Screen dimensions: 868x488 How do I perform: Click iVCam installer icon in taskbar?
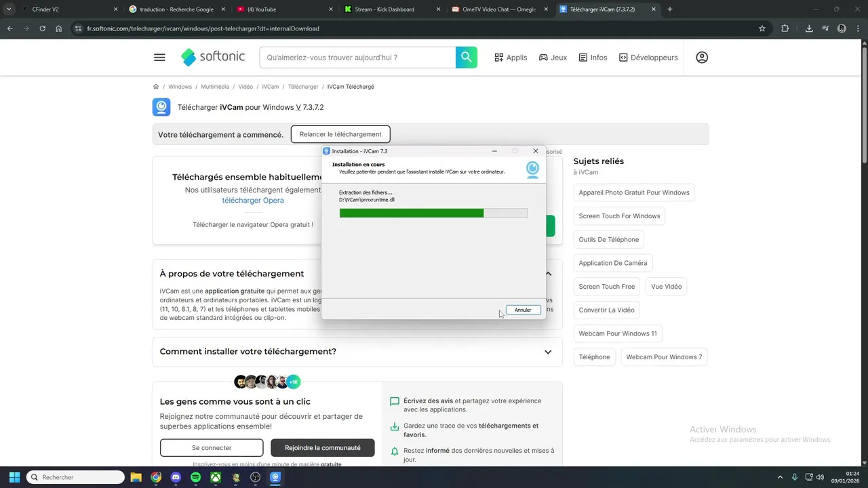[x=275, y=477]
